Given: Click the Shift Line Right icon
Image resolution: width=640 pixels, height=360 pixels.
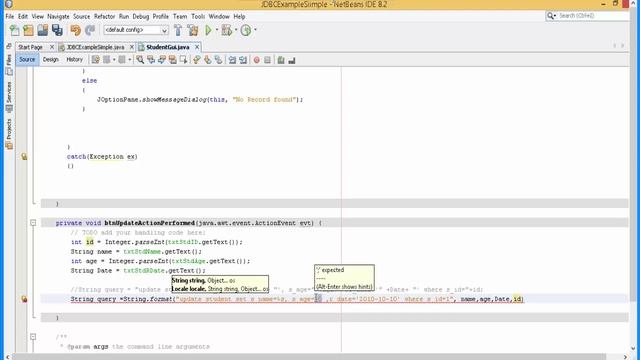Looking at the screenshot, I should point(243,60).
